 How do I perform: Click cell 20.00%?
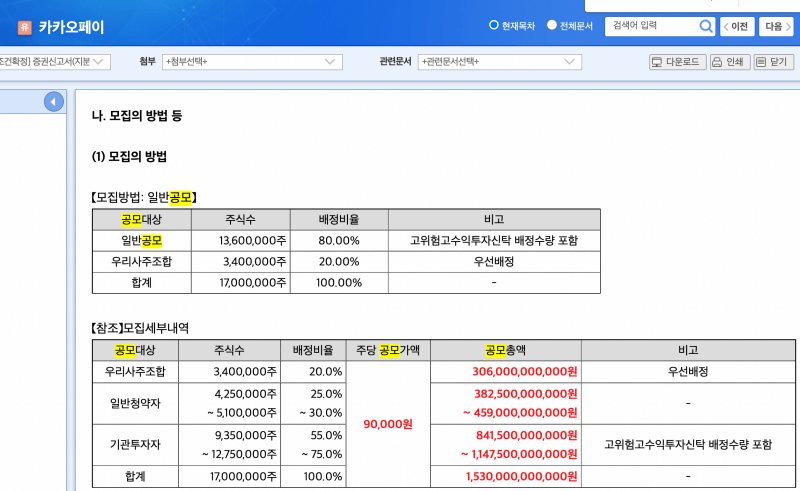(339, 262)
